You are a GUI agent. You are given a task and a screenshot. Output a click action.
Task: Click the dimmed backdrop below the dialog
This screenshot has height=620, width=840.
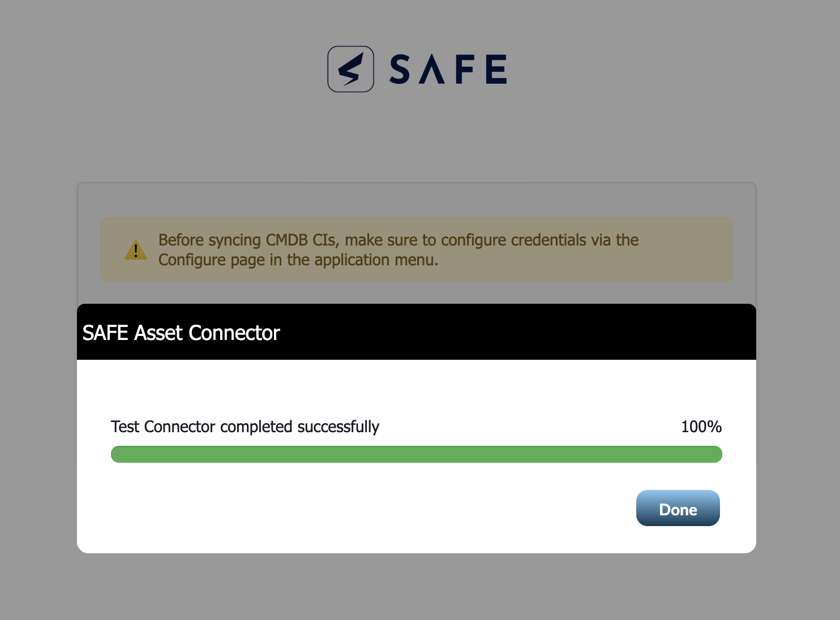tap(416, 587)
